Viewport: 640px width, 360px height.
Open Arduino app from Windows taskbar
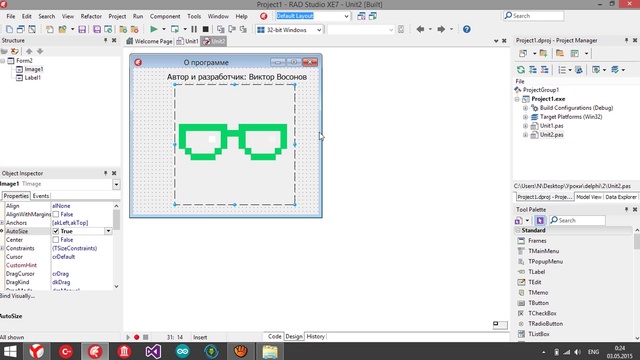pyautogui.click(x=182, y=351)
